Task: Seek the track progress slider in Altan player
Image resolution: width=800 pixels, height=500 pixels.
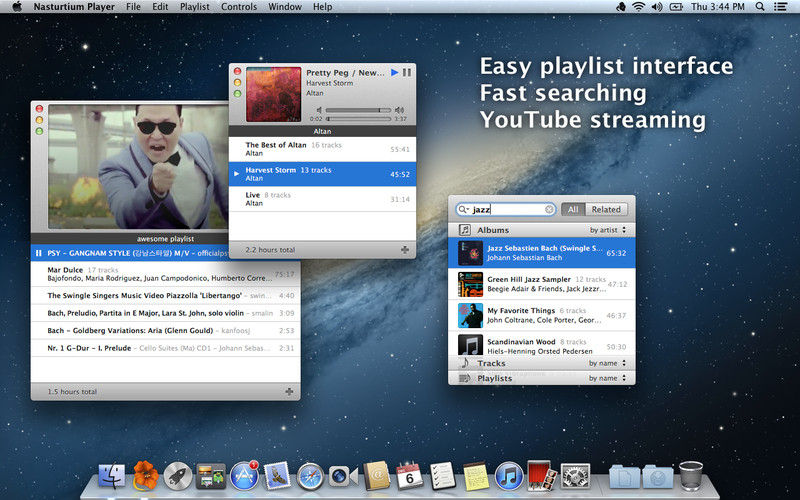Action: 358,119
